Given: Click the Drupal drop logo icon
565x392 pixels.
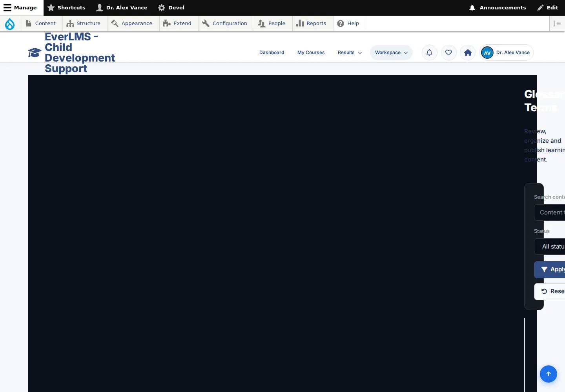Looking at the screenshot, I should pyautogui.click(x=10, y=24).
